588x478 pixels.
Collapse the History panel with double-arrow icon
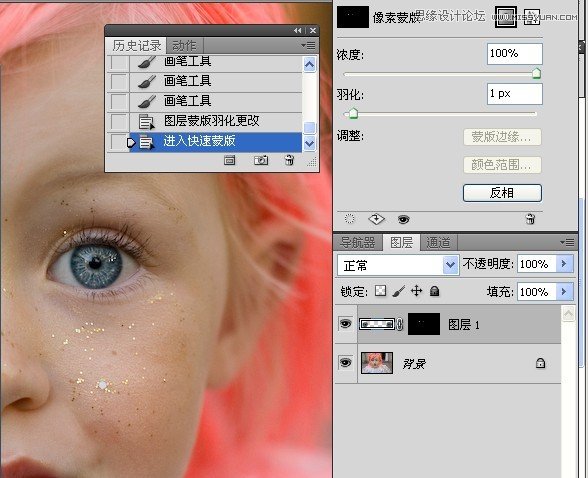297,30
